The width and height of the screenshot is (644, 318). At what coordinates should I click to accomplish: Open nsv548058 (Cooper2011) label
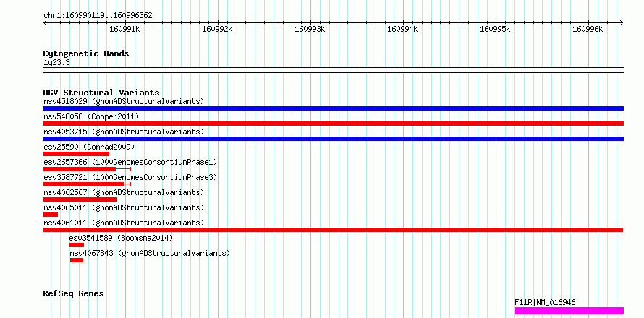91,116
